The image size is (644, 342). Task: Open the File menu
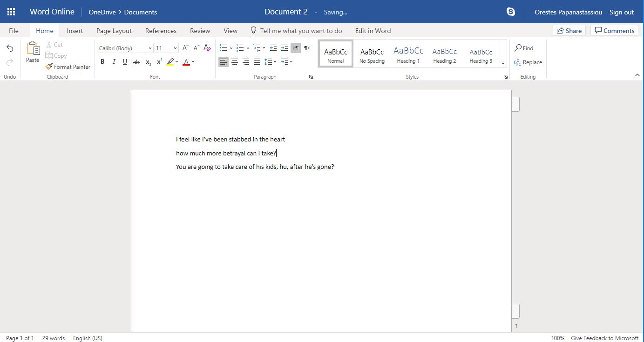(14, 31)
